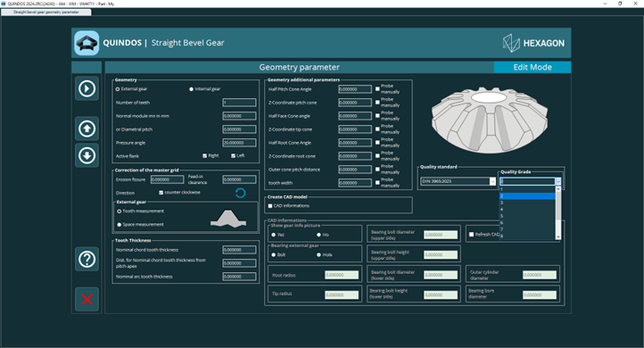
Task: Select Bolt for Bearing external gear
Action: pyautogui.click(x=274, y=254)
